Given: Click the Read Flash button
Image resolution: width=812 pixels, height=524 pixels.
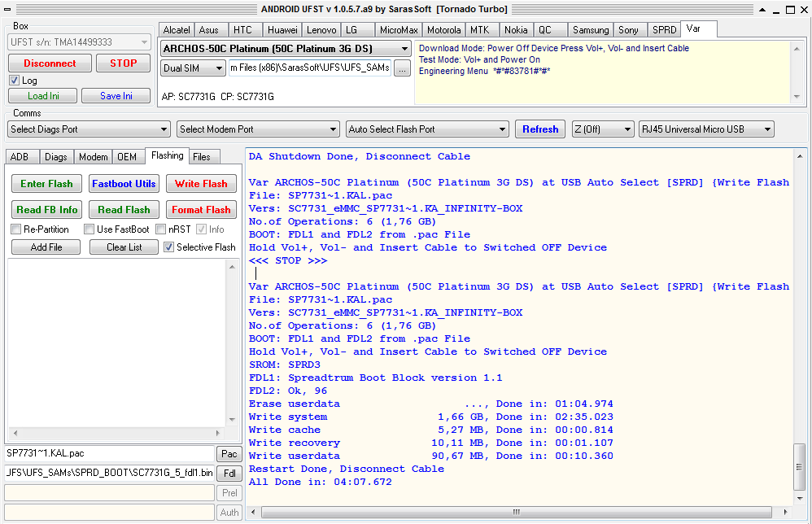Looking at the screenshot, I should pyautogui.click(x=124, y=210).
